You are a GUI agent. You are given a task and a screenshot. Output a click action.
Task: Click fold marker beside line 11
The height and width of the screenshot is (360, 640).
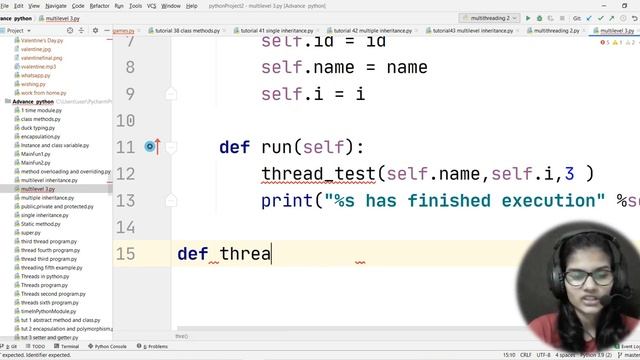(x=171, y=147)
